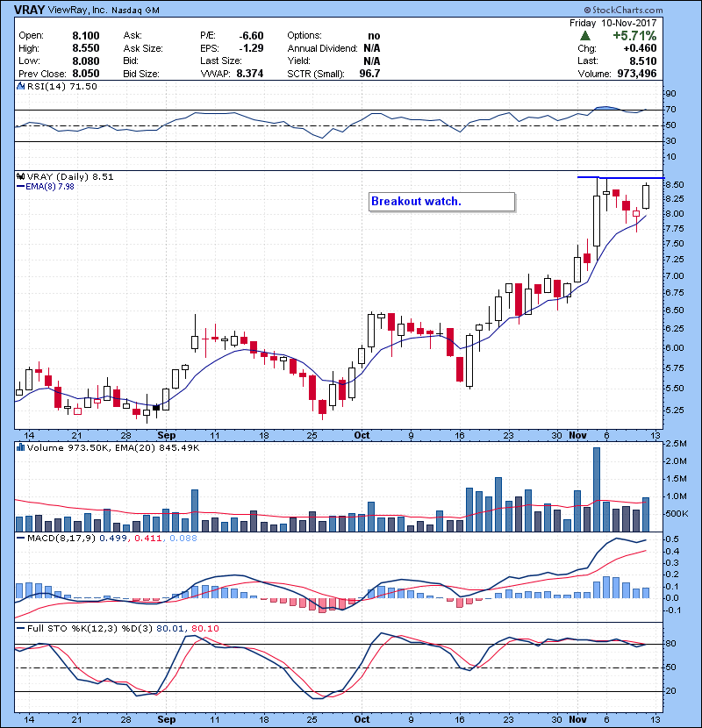Viewport: 702px width, 728px height.
Task: Select the VRAY ticker symbol in the header
Action: (29, 10)
